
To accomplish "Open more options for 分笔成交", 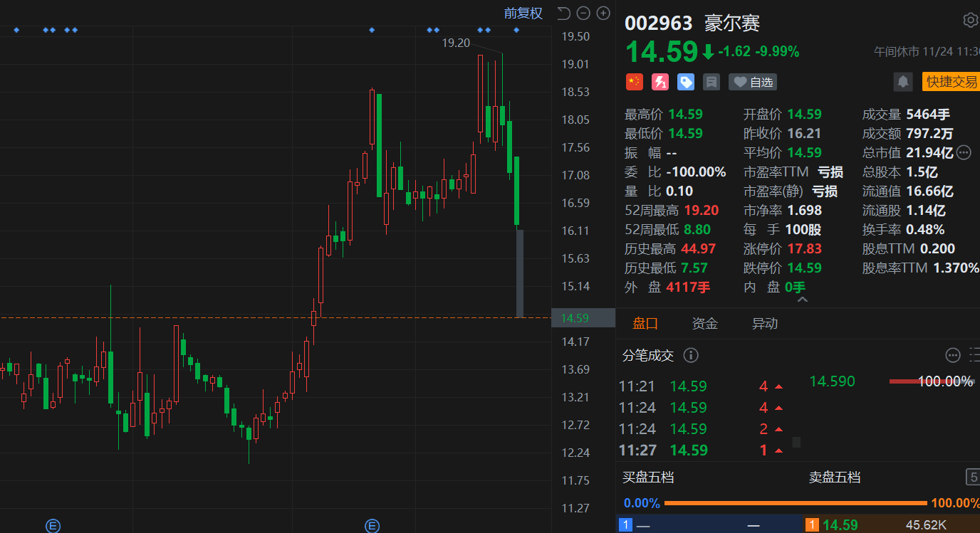I will (x=953, y=355).
